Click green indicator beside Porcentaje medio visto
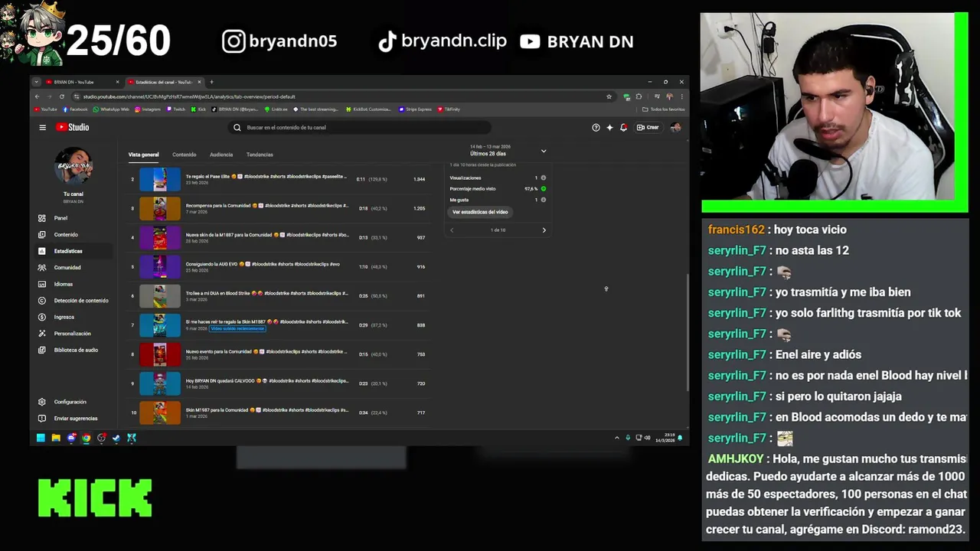Viewport: 980px width, 551px height. [x=544, y=188]
